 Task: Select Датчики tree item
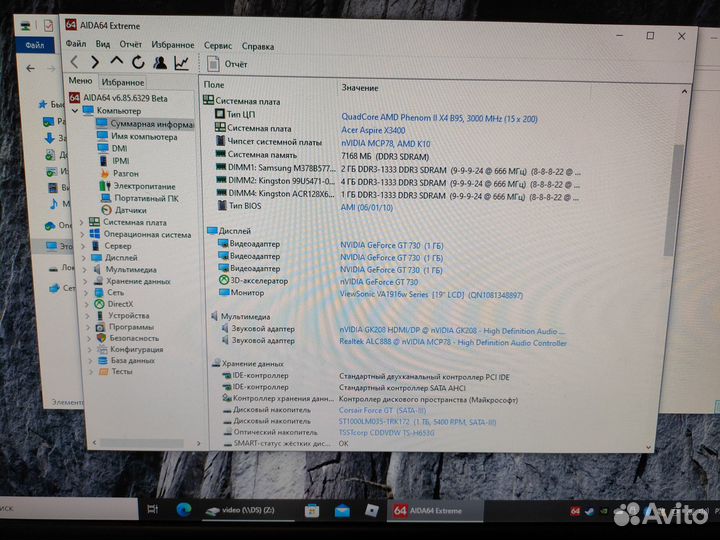click(x=124, y=210)
